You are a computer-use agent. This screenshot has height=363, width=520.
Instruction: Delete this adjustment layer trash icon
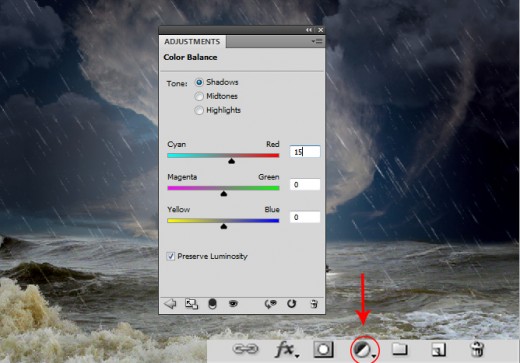(x=314, y=304)
